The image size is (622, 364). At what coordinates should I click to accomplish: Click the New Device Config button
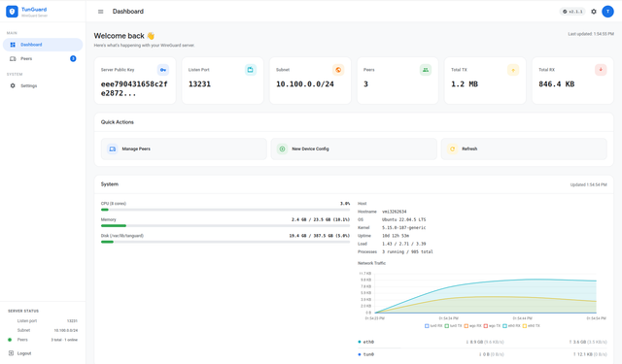coord(354,149)
